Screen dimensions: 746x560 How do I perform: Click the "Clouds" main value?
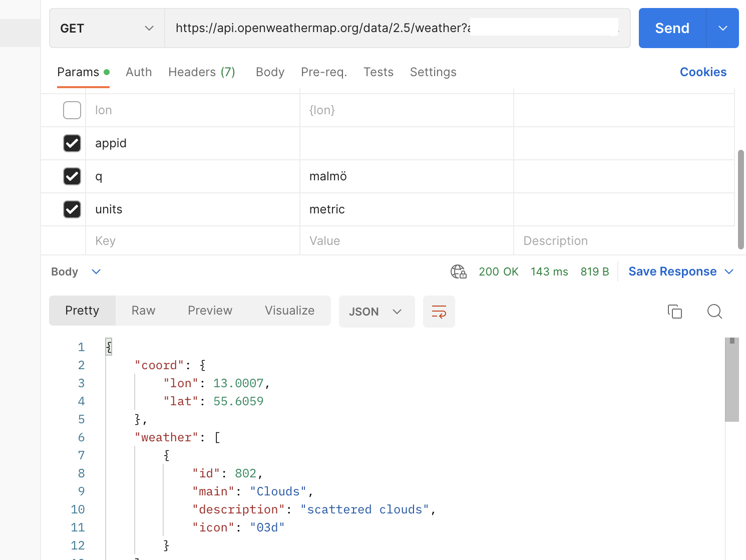tap(278, 491)
